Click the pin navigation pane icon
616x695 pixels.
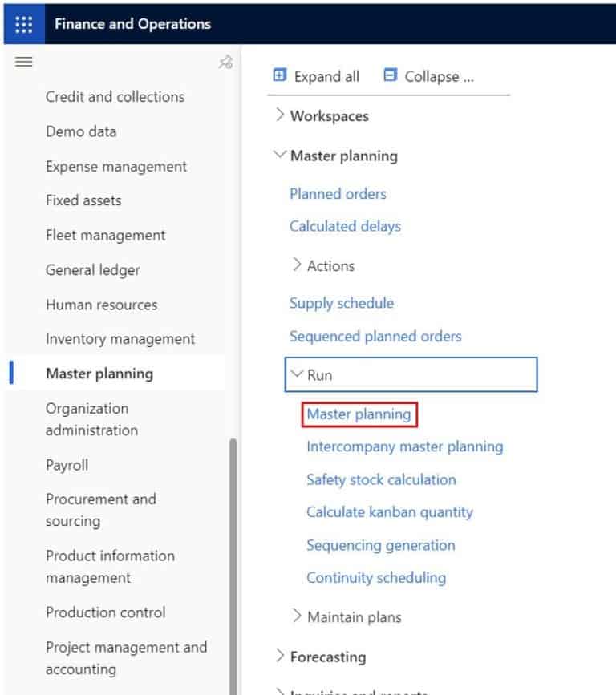click(225, 63)
